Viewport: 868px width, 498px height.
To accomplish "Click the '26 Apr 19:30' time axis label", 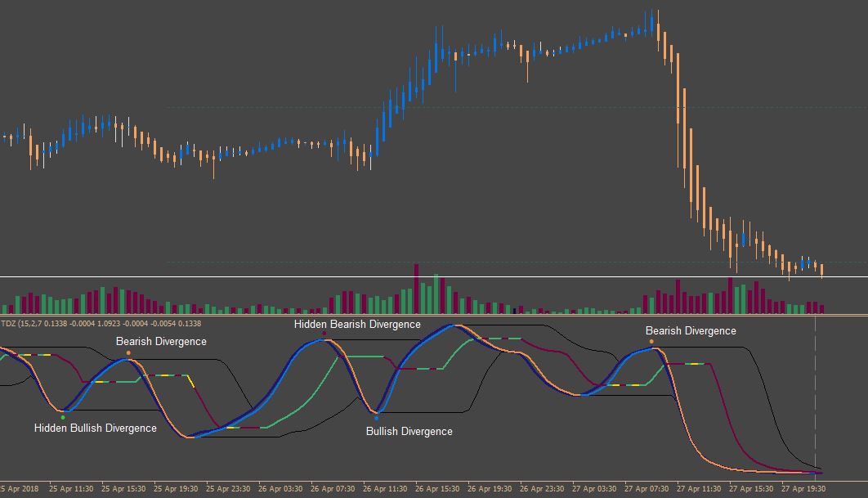I will click(490, 488).
